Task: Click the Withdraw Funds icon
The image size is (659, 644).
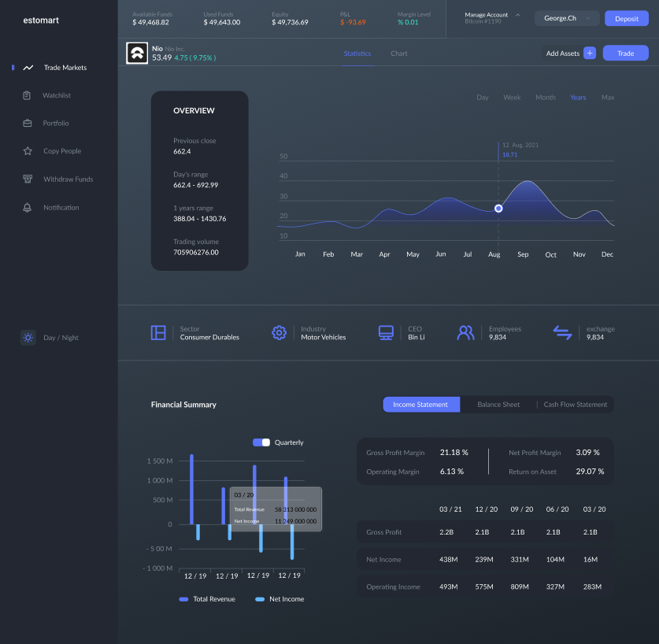Action: coord(27,180)
